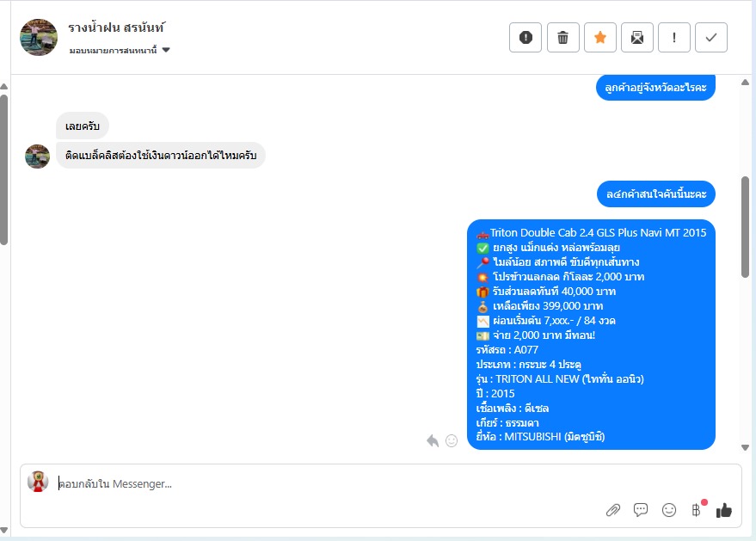This screenshot has height=541, width=756.
Task: Toggle the orange star follow-up icon
Action: (599, 37)
